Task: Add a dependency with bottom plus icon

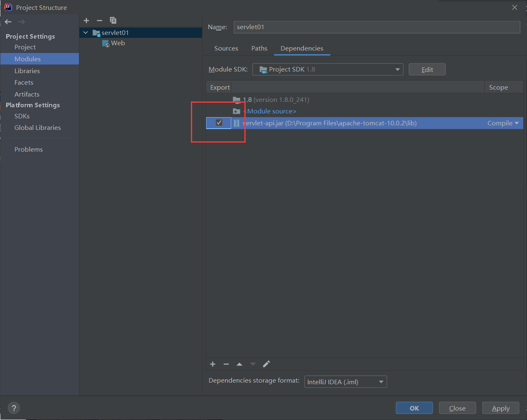Action: click(x=213, y=364)
